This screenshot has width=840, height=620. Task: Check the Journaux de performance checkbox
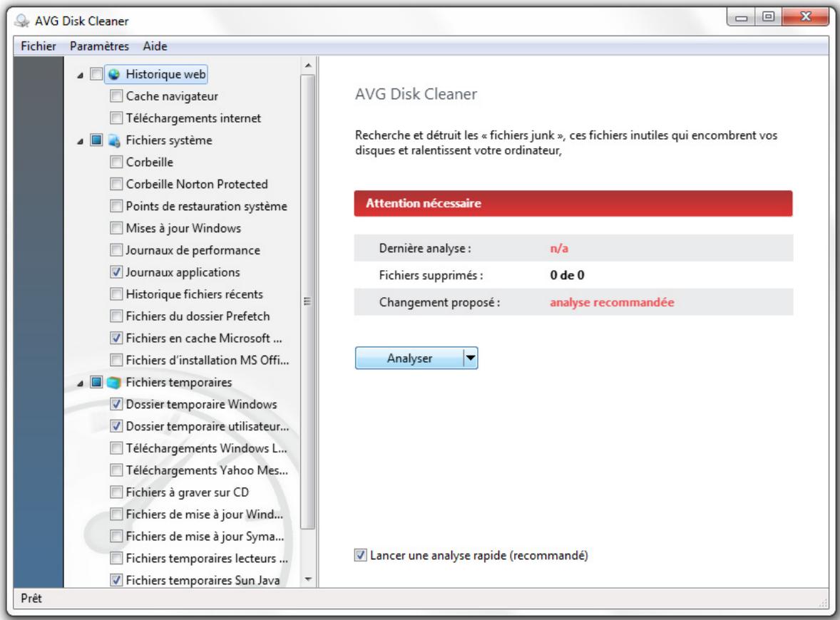pos(116,250)
